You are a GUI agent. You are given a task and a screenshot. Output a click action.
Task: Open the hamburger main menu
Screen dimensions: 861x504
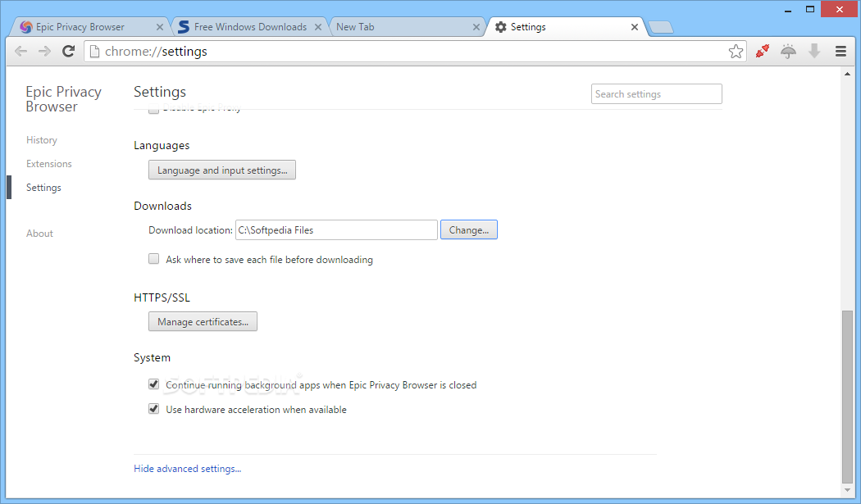tap(840, 51)
